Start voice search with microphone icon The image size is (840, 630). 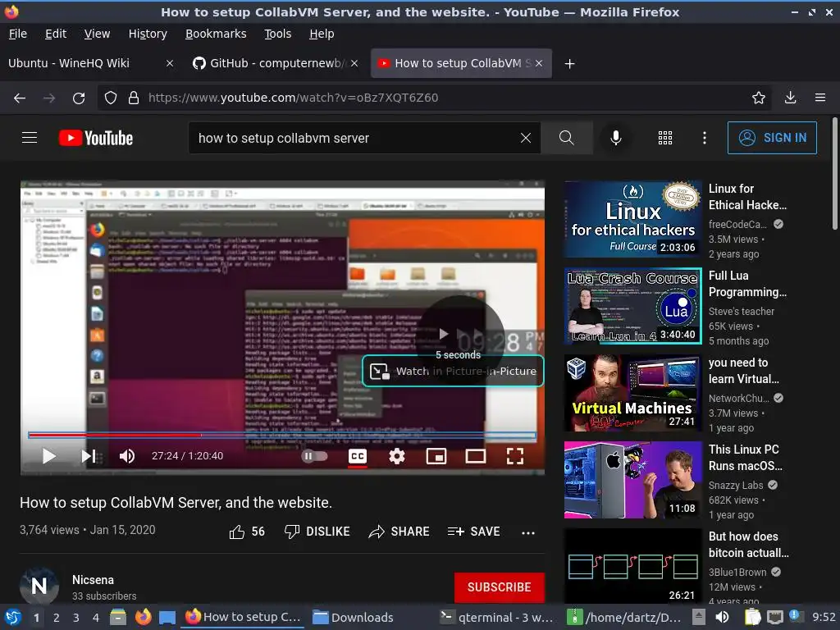[616, 138]
